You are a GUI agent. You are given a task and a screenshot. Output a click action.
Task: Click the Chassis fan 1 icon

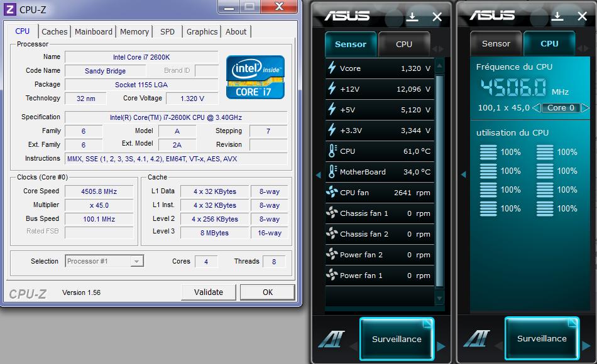pos(332,213)
